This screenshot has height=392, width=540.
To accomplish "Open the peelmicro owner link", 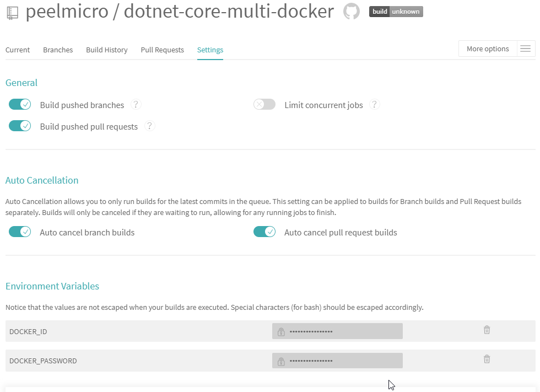I will click(67, 12).
